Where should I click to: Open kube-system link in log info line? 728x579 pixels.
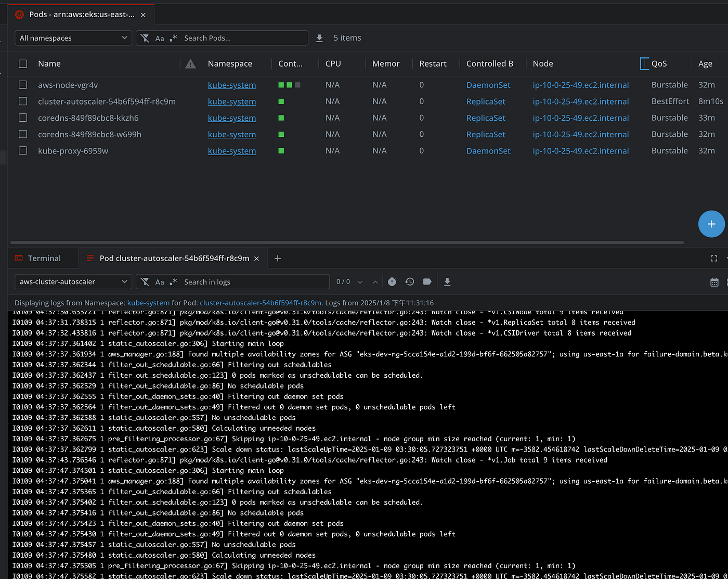click(148, 303)
